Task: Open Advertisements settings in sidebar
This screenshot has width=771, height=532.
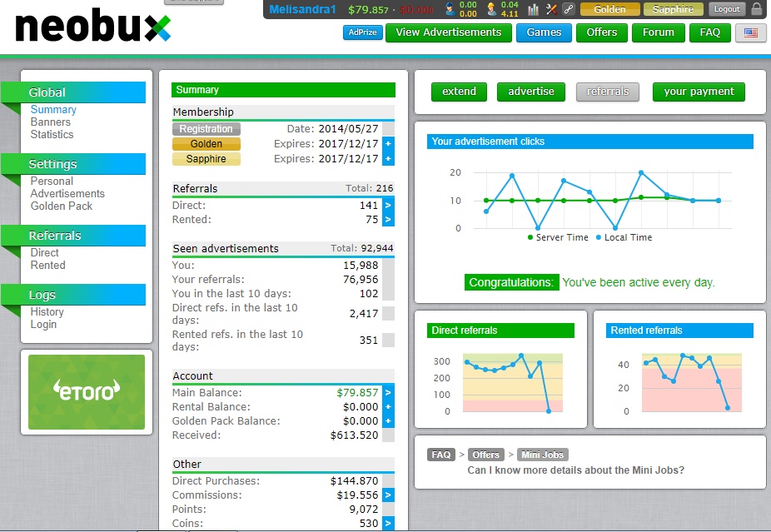Action: (x=67, y=193)
